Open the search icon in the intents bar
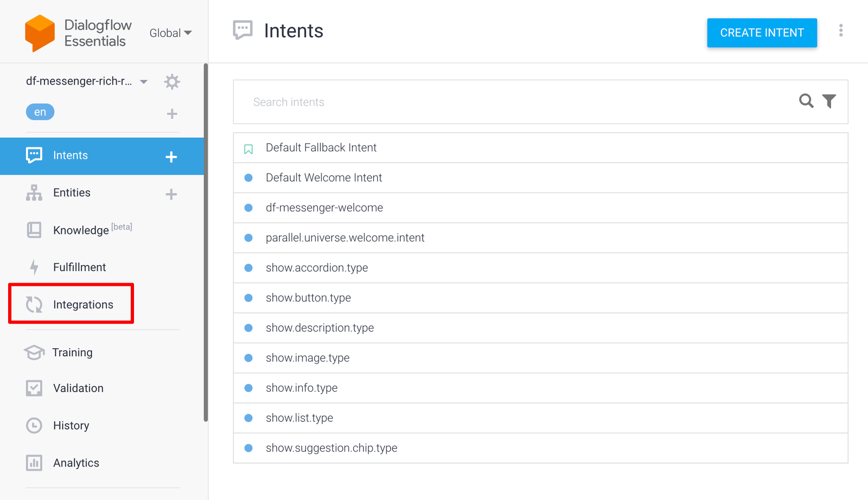This screenshot has height=500, width=868. coord(806,101)
